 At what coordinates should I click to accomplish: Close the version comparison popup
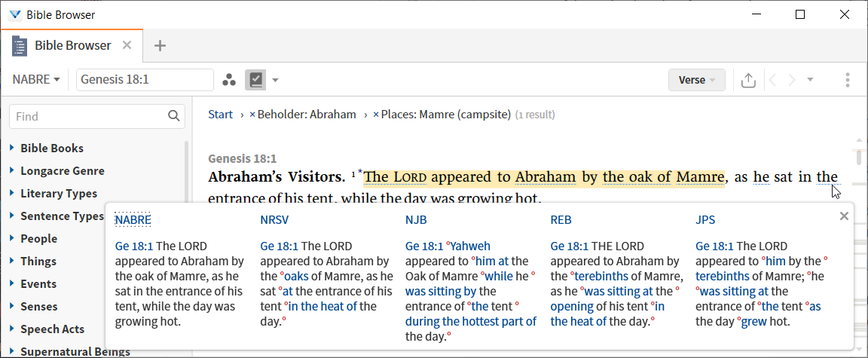tap(844, 216)
